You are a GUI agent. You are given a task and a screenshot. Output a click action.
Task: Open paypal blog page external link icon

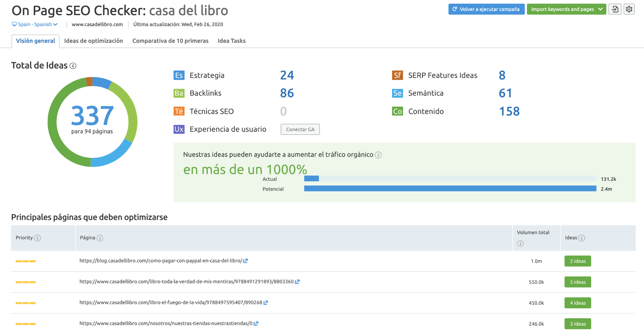245,261
